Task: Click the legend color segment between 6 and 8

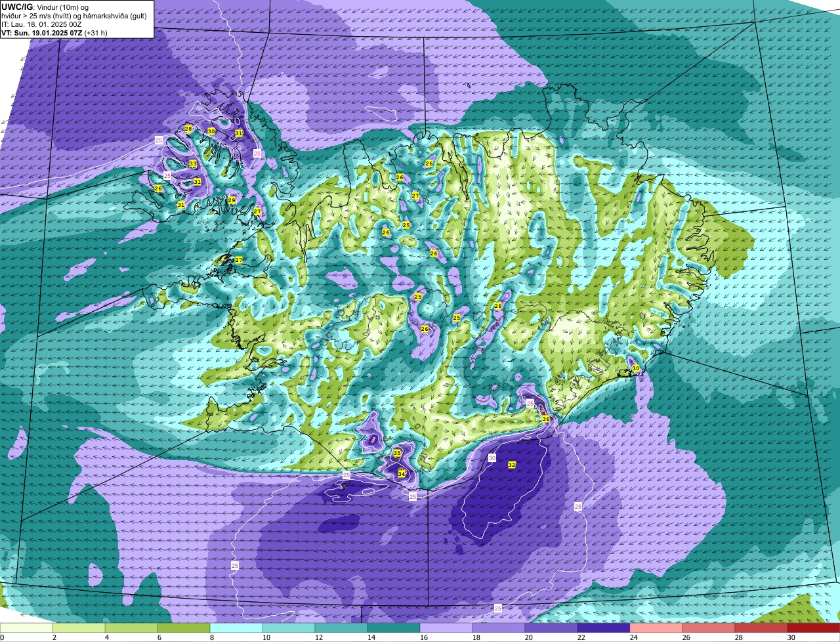Action: coord(184,628)
